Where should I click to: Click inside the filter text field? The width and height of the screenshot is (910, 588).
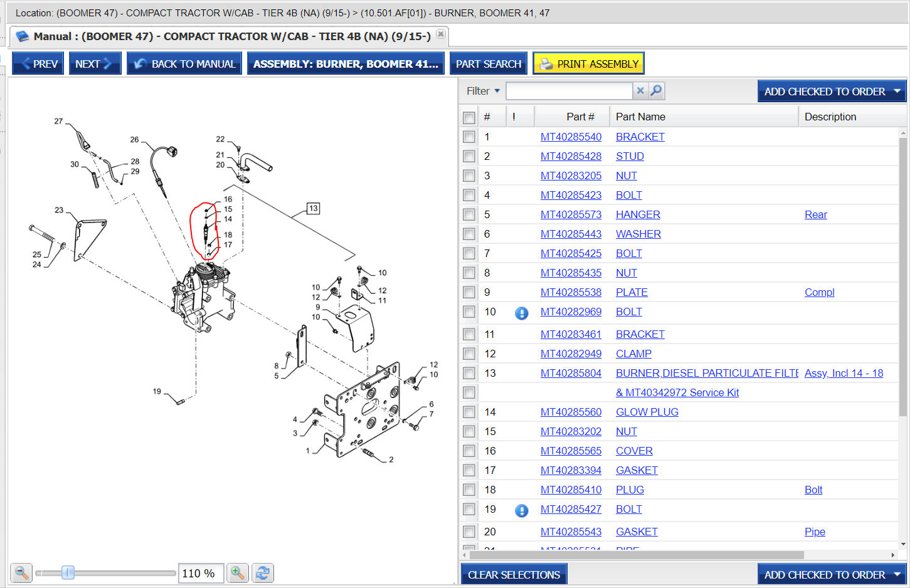point(568,92)
